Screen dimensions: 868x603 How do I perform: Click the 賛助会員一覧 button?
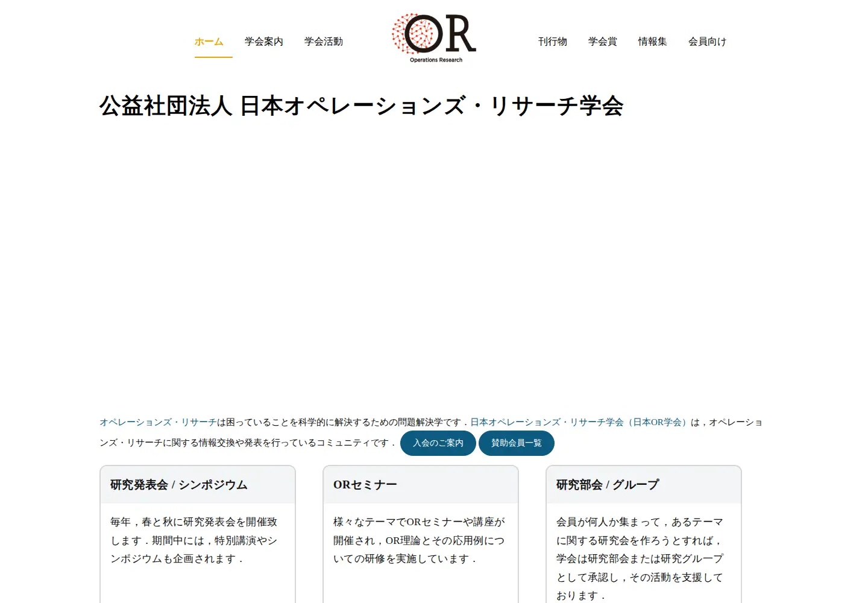tap(517, 443)
